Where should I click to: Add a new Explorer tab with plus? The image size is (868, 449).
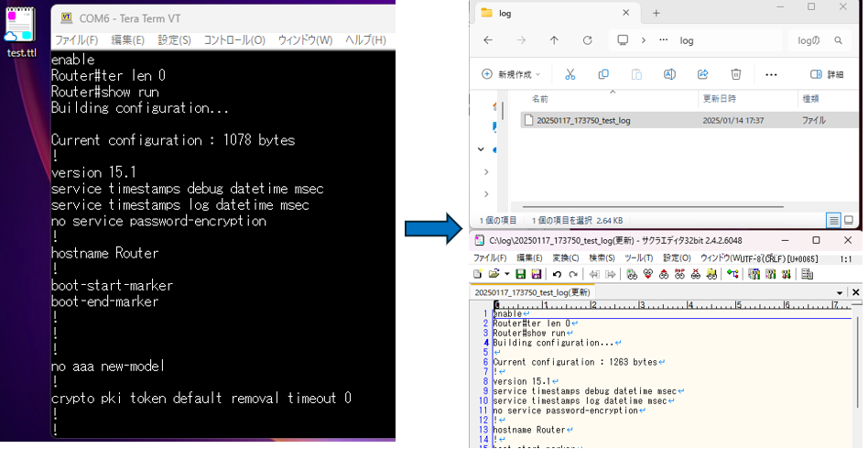[656, 14]
